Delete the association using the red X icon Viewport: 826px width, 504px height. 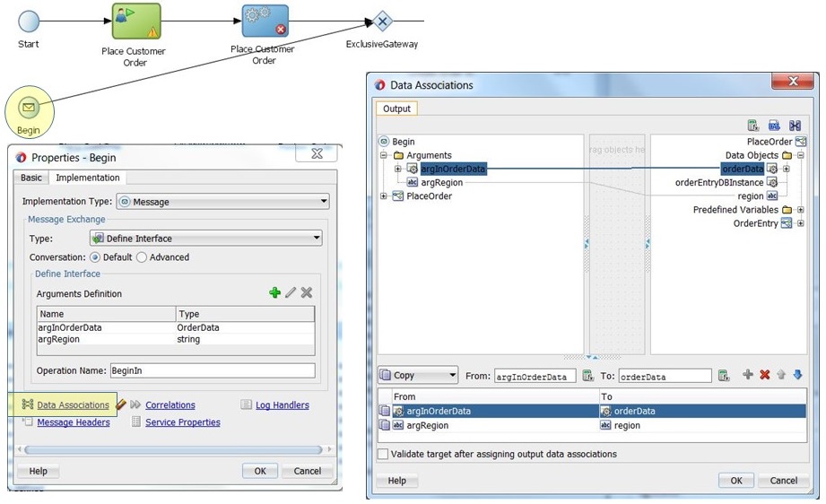pos(764,375)
